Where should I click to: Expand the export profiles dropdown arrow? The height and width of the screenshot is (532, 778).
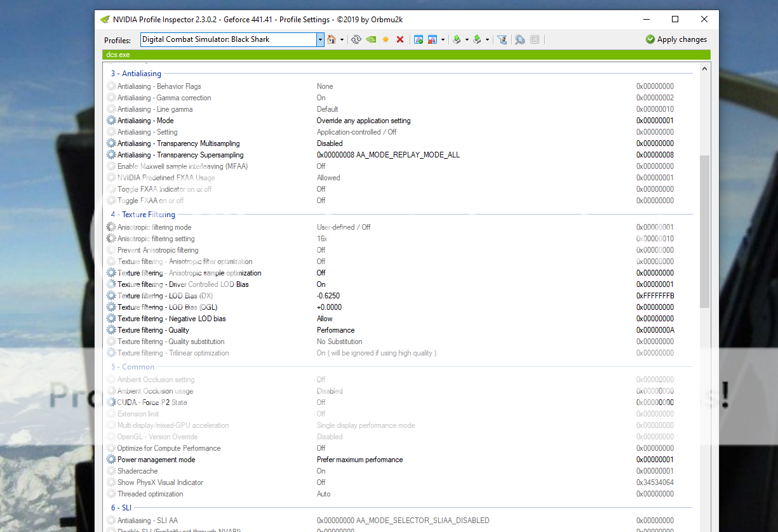click(x=467, y=39)
